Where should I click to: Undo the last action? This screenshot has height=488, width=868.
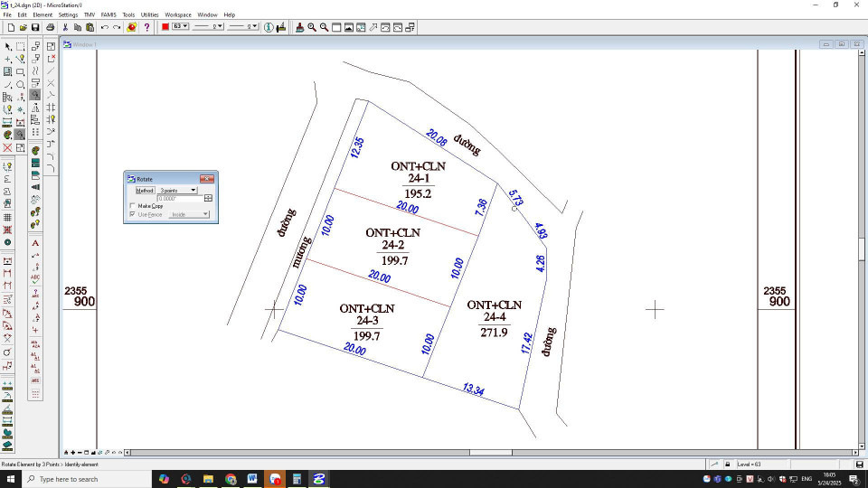[x=105, y=28]
